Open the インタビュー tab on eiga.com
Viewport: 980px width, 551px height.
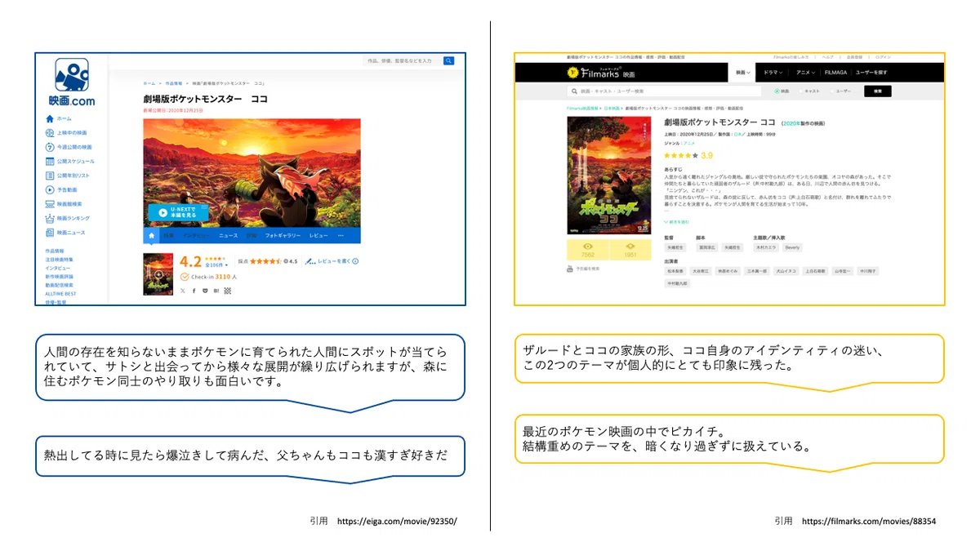195,236
